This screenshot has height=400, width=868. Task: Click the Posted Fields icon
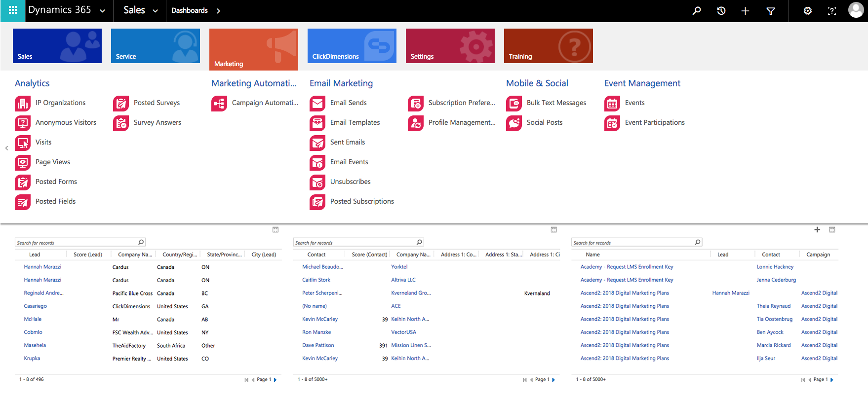pos(23,202)
